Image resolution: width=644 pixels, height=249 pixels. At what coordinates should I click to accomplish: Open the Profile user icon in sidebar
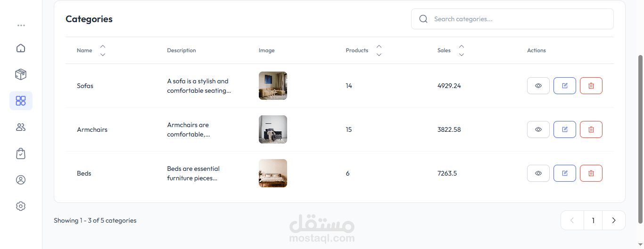(x=21, y=180)
